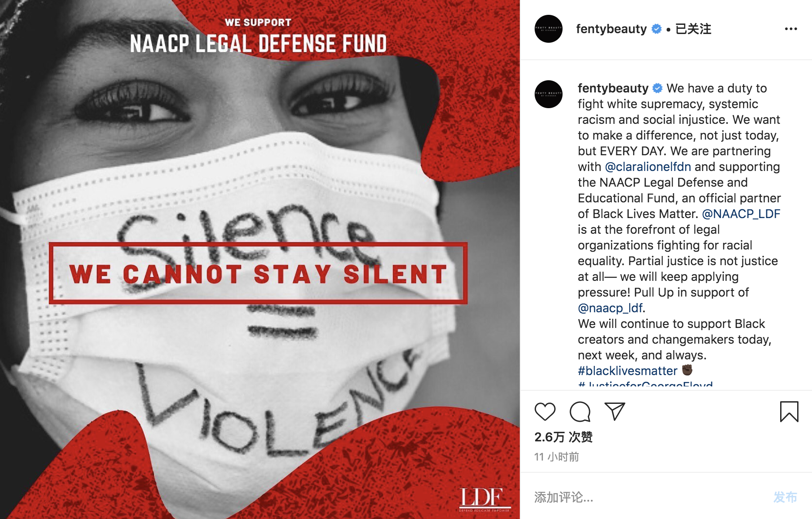Open the fentybeauty username in the caption
Image resolution: width=812 pixels, height=519 pixels.
click(x=613, y=88)
